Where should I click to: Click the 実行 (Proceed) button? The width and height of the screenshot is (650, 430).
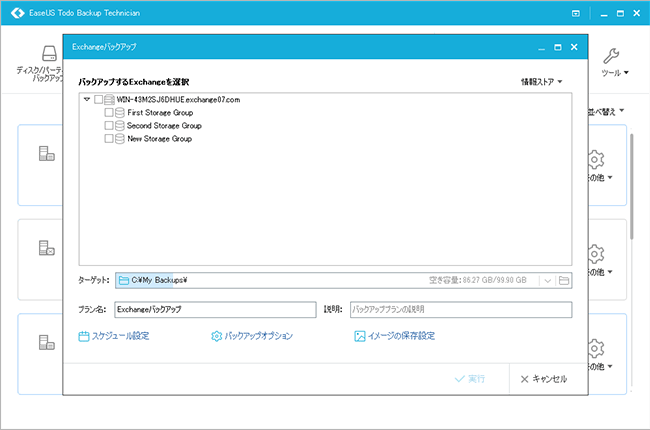(470, 379)
